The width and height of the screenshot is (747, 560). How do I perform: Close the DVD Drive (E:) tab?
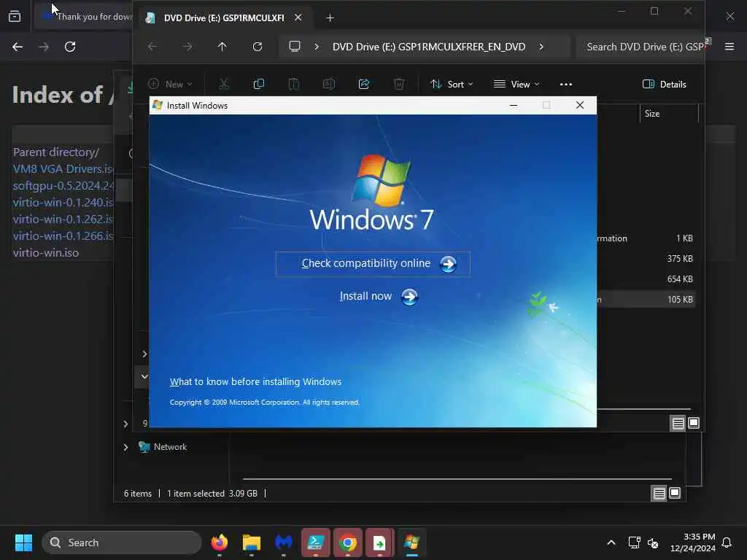click(x=298, y=17)
